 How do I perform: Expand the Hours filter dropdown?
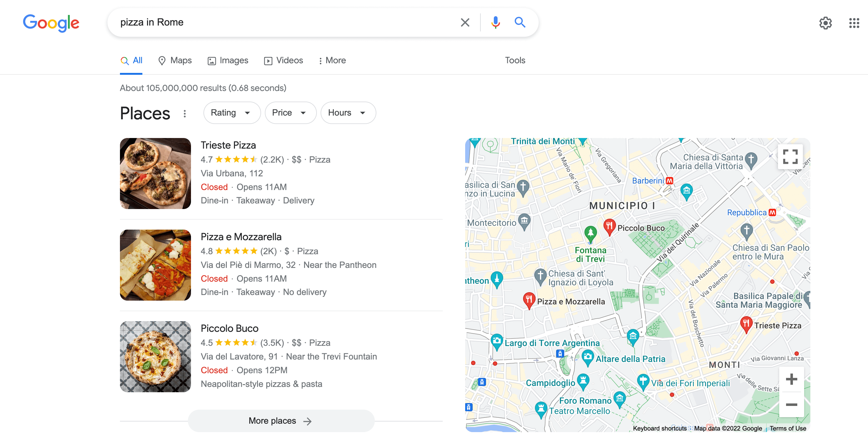click(x=345, y=112)
